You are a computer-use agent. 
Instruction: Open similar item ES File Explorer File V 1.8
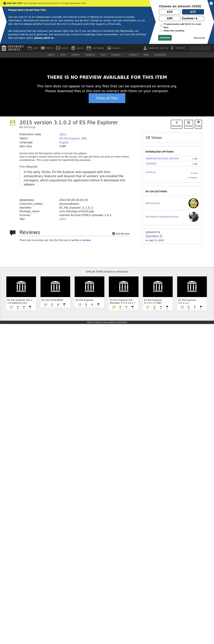(21, 294)
